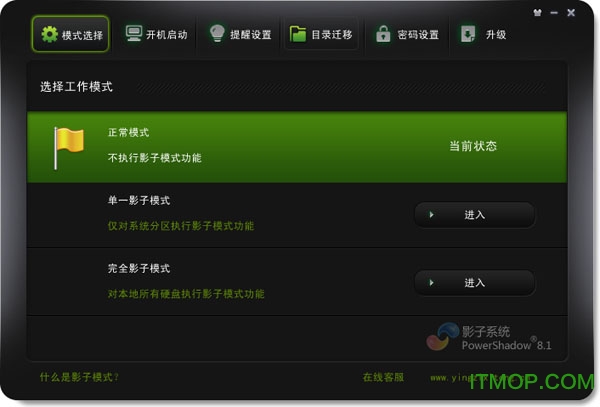Click the monitor icon for 开机启动
Viewport: 600px width, 407px height.
click(134, 34)
